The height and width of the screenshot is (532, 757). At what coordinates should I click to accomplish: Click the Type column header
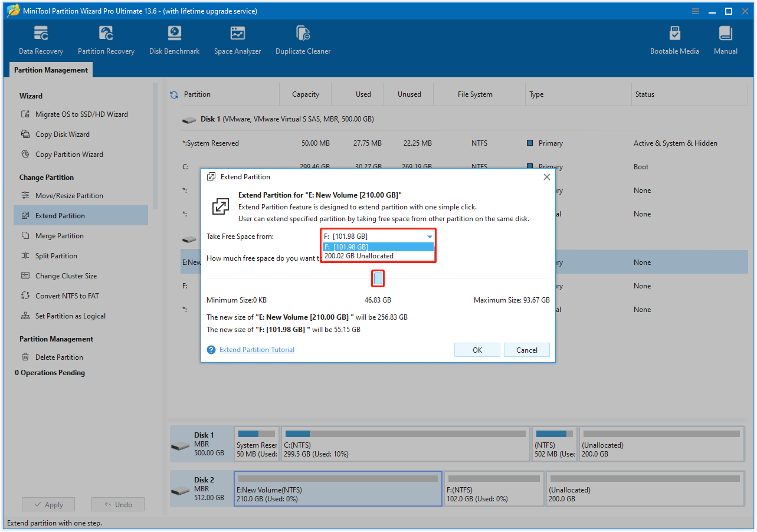point(578,94)
